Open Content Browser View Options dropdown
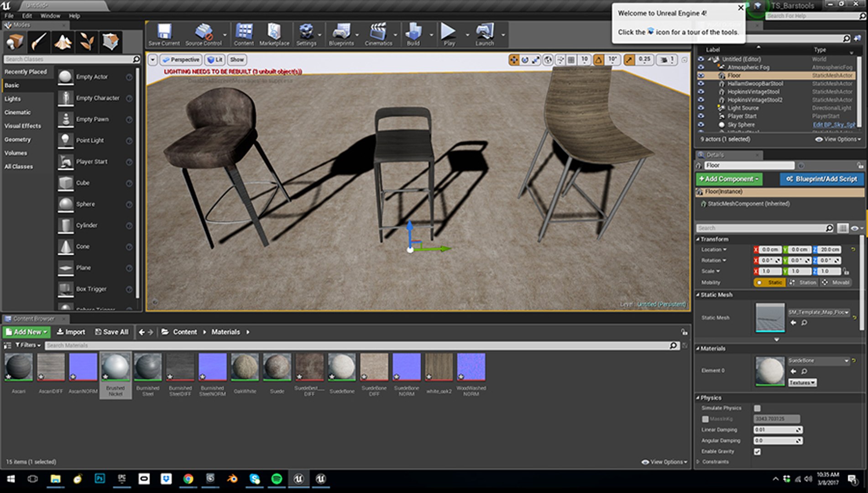This screenshot has width=868, height=493. (x=664, y=462)
